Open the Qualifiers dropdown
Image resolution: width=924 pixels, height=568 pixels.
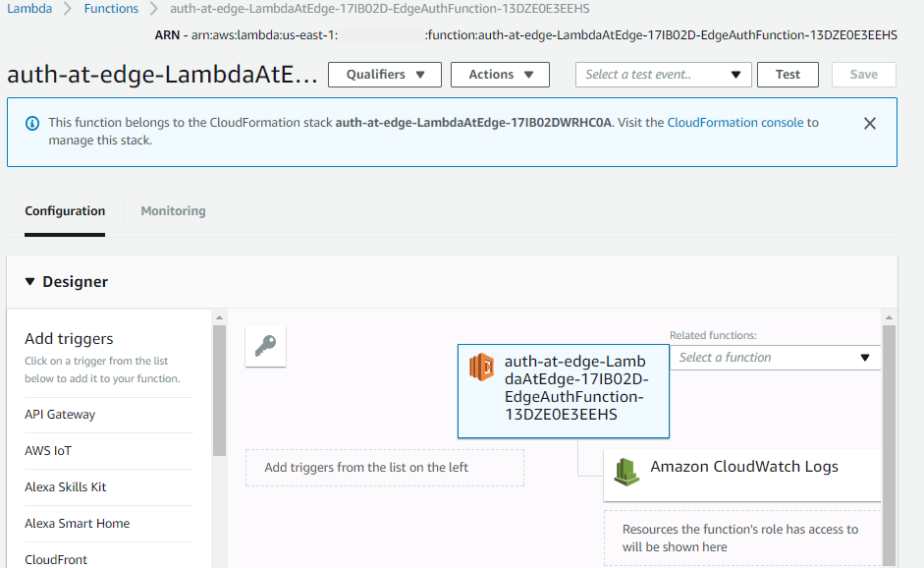(385, 75)
